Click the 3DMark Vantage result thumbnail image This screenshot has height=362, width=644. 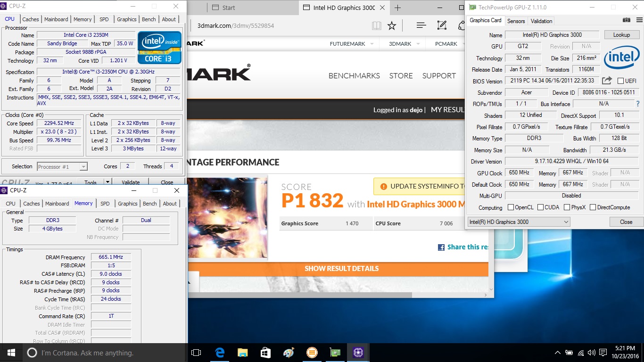(x=228, y=217)
